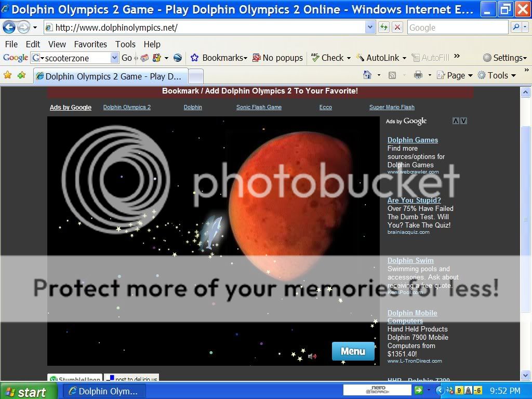Click the Windows Start button
Viewport: 532px width, 399px height.
(25, 391)
